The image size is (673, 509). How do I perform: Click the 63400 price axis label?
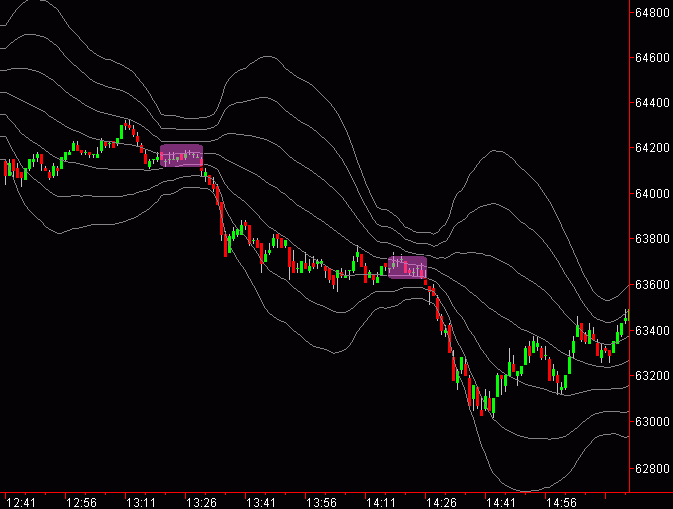[652, 330]
